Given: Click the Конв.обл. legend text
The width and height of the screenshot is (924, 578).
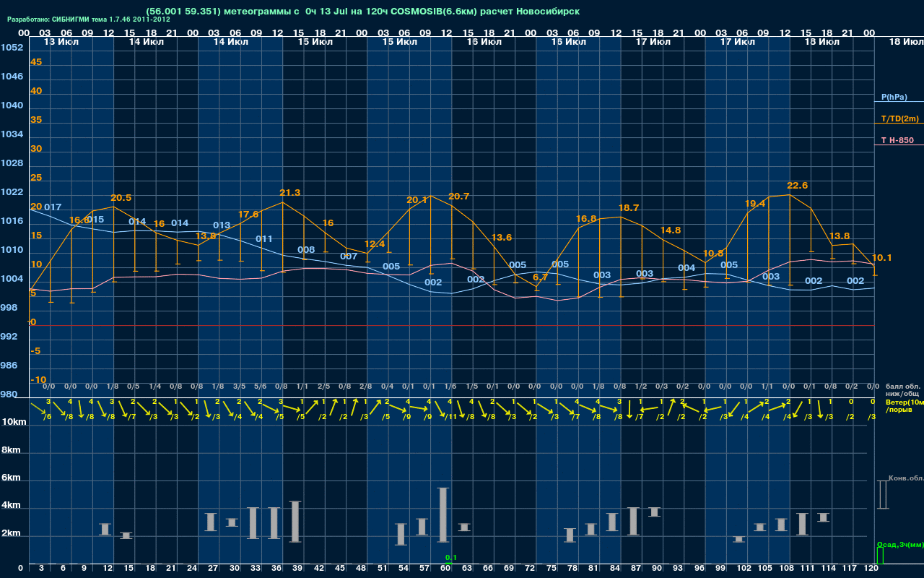Looking at the screenshot, I should [x=906, y=478].
